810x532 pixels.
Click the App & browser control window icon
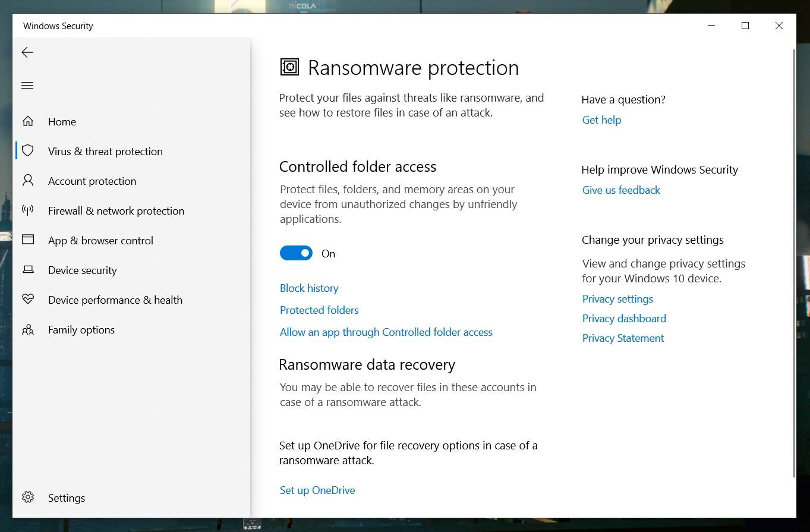pyautogui.click(x=28, y=240)
